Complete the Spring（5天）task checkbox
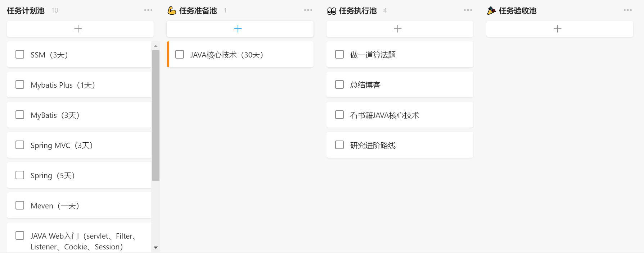This screenshot has width=644, height=253. 20,175
